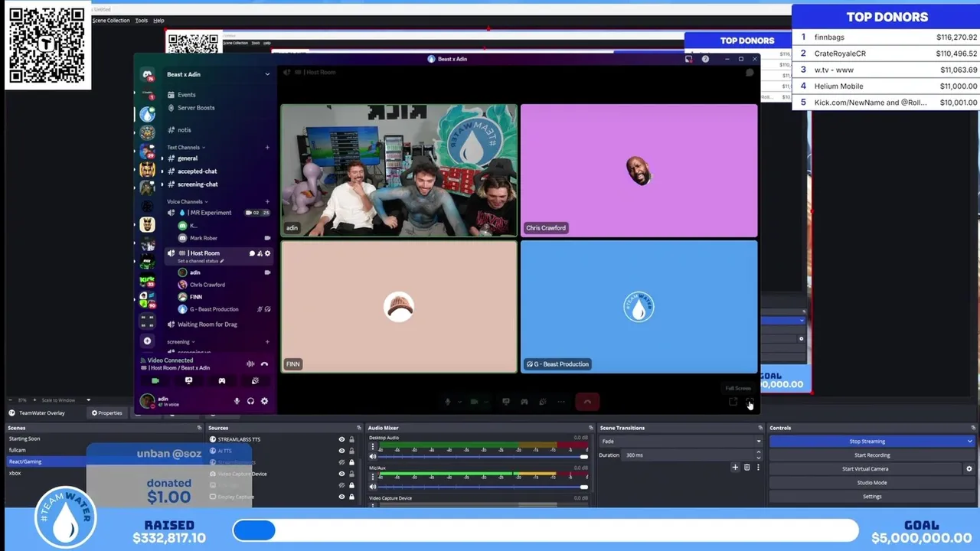Open the Help menu in OBS

coord(158,21)
